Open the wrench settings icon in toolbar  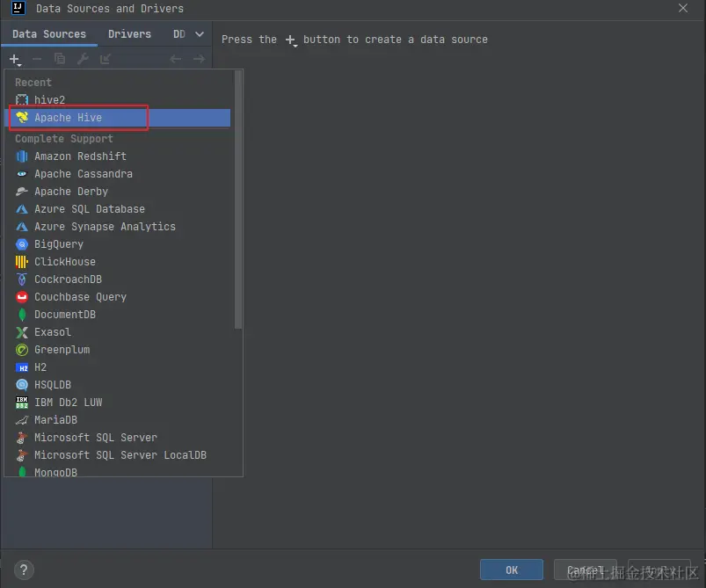tap(83, 59)
